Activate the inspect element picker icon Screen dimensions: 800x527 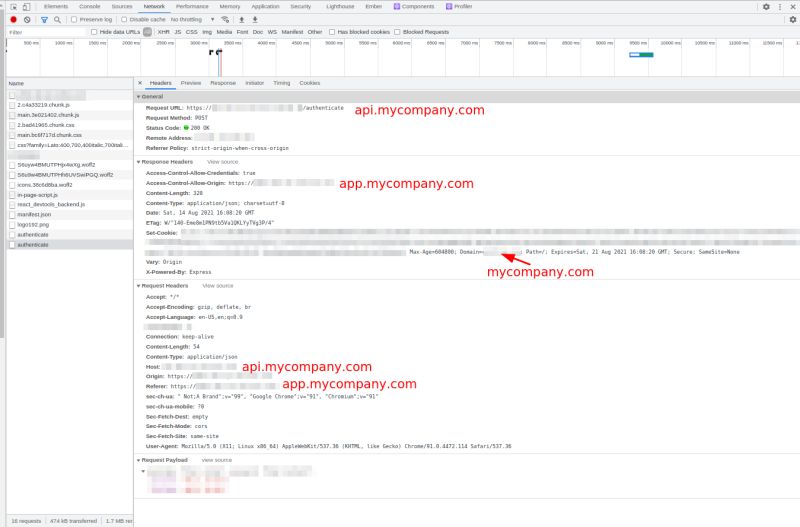[13, 7]
